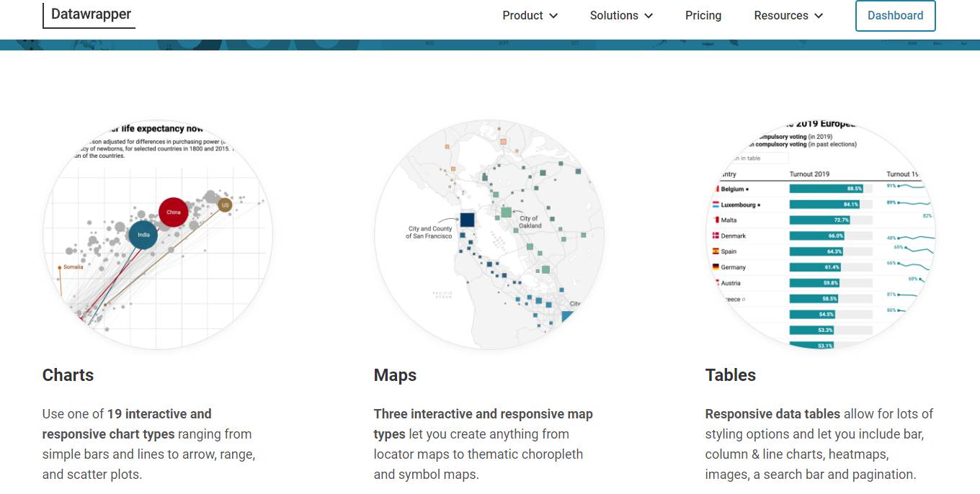
Task: Open the Dashboard button
Action: pyautogui.click(x=895, y=16)
